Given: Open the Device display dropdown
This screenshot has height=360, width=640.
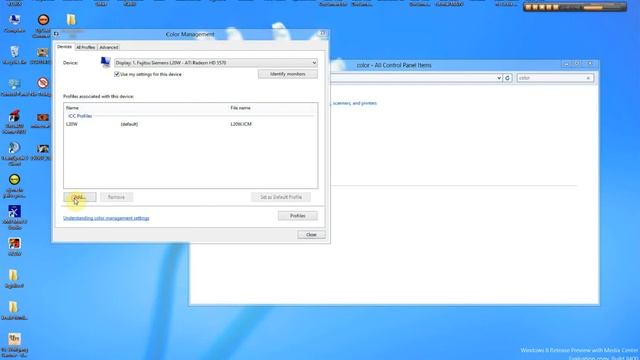Looking at the screenshot, I should (x=216, y=62).
